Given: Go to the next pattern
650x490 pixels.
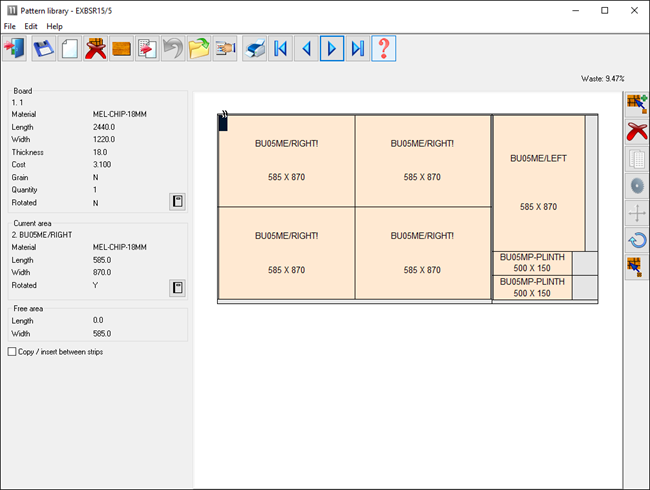Looking at the screenshot, I should point(332,48).
